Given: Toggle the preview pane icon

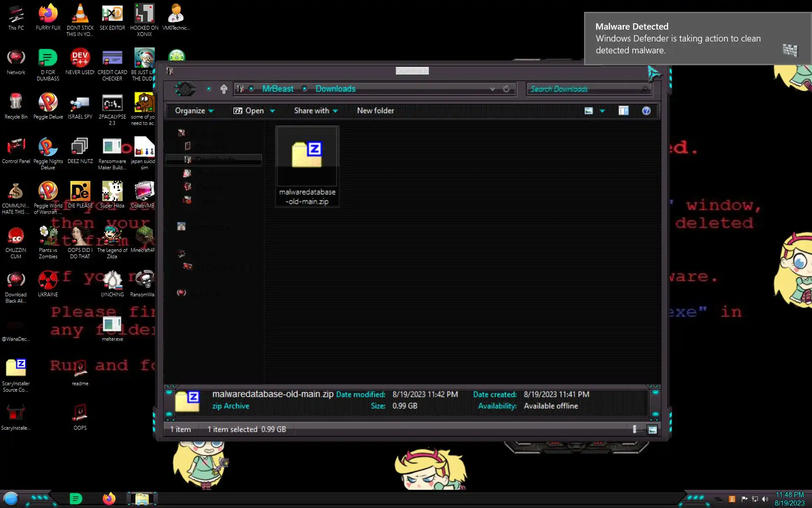Looking at the screenshot, I should point(623,111).
